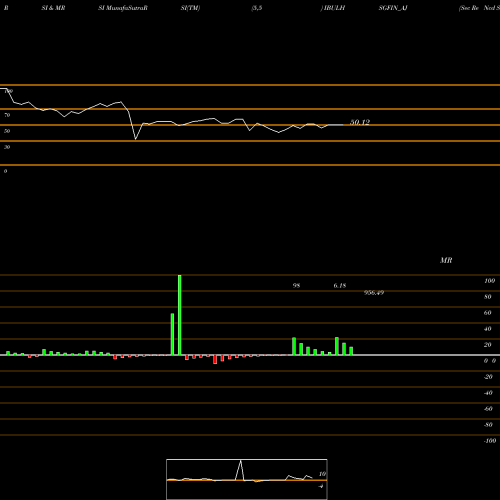
Task: Click the mini overview chart thumbnail
Action: [247, 479]
